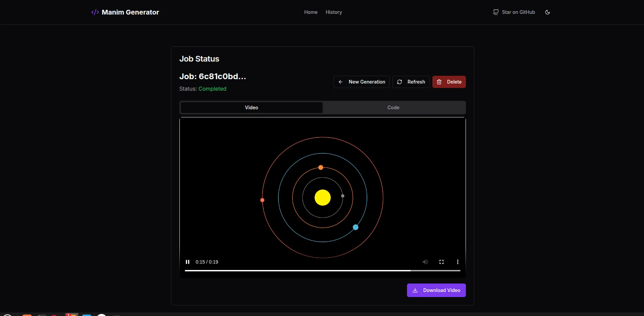Open the Manim Generator home title link
Viewport: 644px width, 316px height.
click(130, 12)
